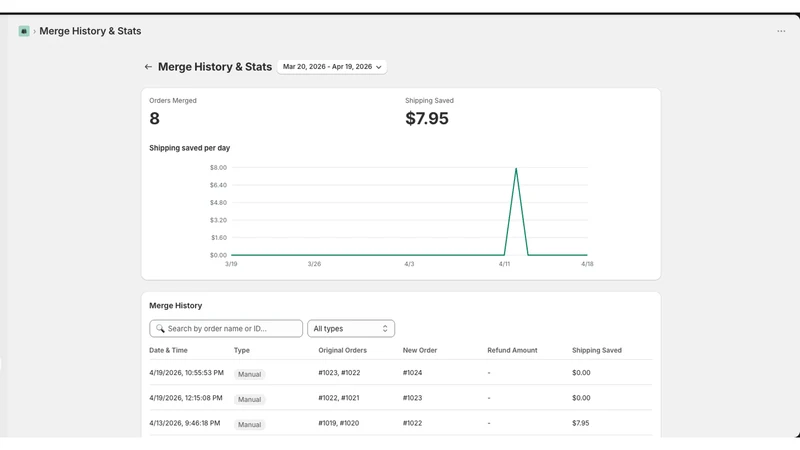The image size is (800, 450).
Task: Click the Refund Amount column header
Action: pyautogui.click(x=512, y=351)
